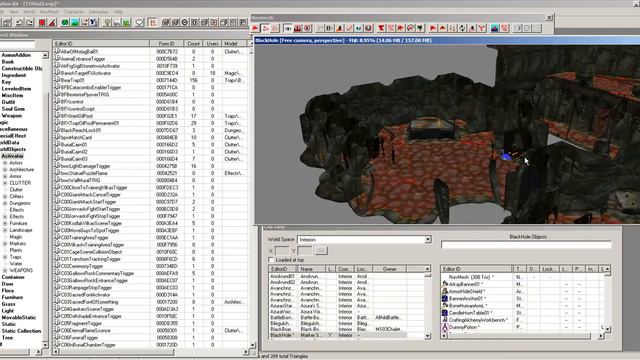Click the red star icon in Navmesh toolbar
Viewport: 640px width, 360px height.
tap(400, 28)
